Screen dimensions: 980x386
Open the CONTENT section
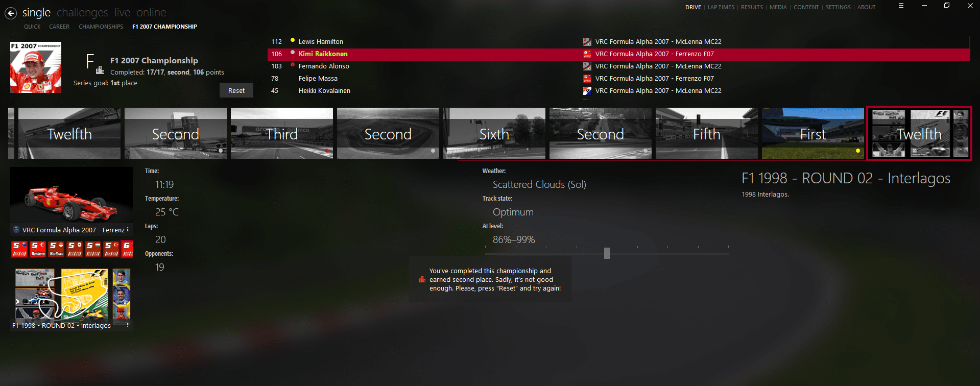[806, 7]
